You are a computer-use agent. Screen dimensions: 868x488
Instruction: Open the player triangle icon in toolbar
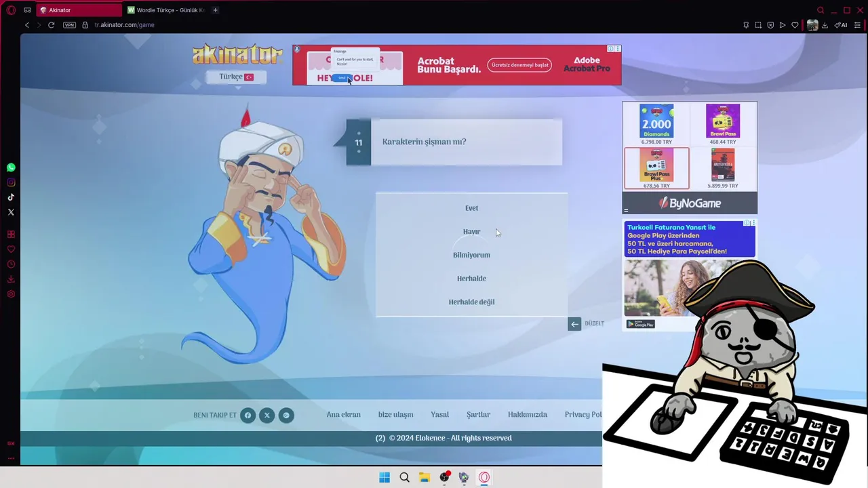pos(783,25)
